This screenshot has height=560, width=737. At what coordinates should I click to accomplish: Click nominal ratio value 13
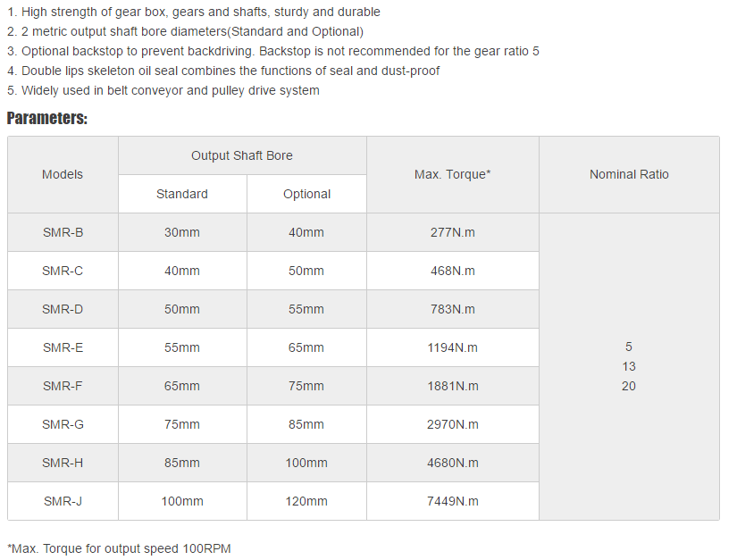[x=629, y=366]
